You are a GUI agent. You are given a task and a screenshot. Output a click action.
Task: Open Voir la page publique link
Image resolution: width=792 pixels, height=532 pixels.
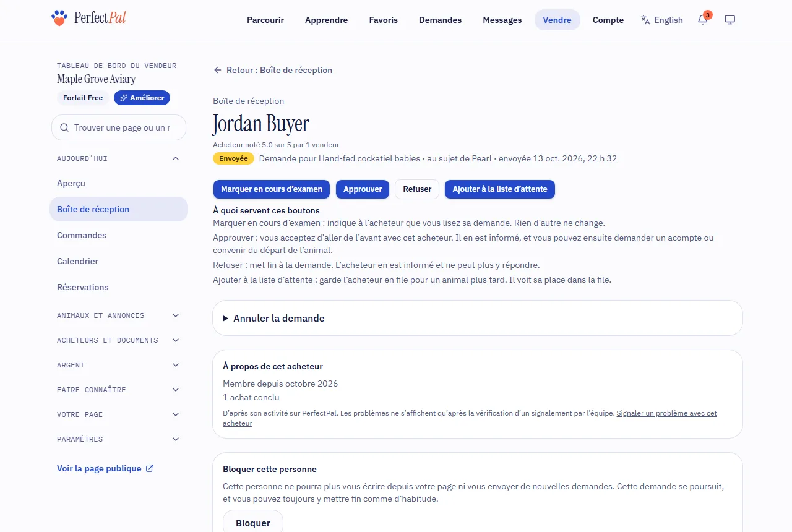click(105, 468)
